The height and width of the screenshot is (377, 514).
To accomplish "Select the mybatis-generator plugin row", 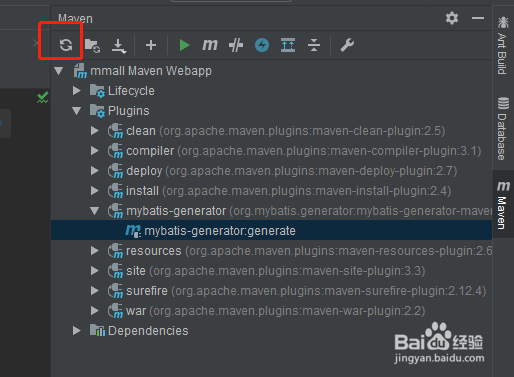I will pos(271,211).
